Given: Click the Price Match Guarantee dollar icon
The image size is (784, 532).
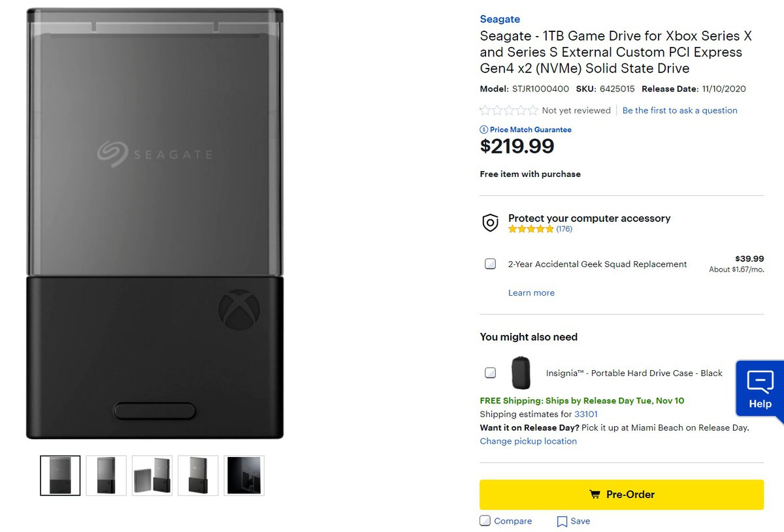Looking at the screenshot, I should coord(484,130).
